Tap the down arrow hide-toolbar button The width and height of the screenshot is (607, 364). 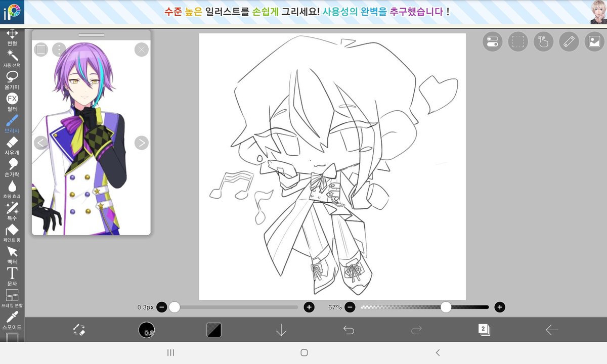[x=281, y=330]
